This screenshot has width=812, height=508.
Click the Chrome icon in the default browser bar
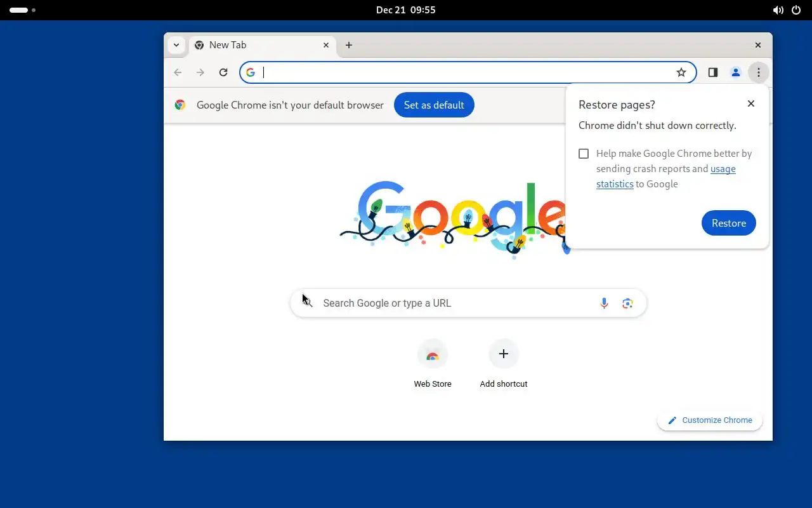tap(180, 105)
